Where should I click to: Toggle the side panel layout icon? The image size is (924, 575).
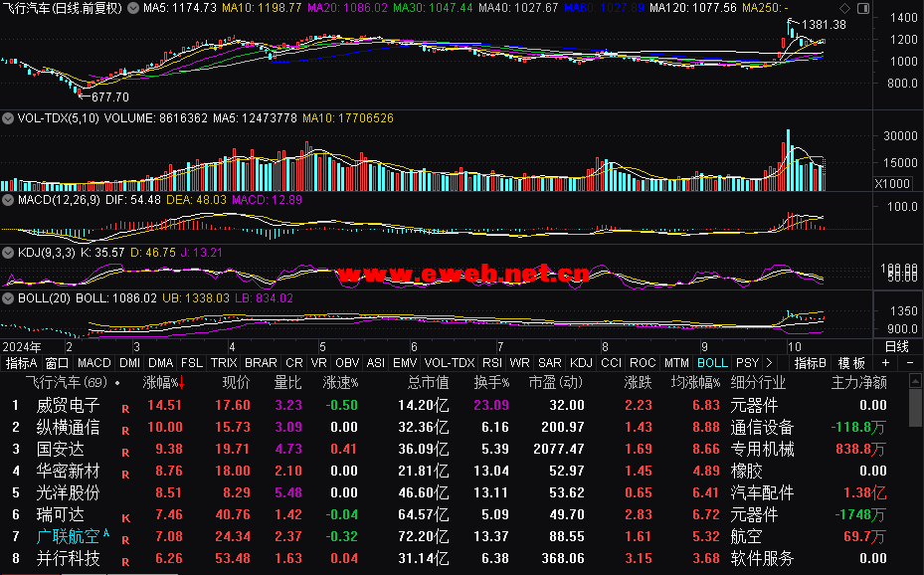click(862, 8)
